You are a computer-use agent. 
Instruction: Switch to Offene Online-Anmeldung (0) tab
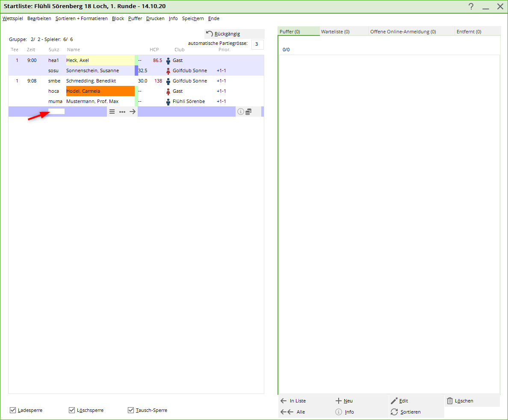[411, 32]
